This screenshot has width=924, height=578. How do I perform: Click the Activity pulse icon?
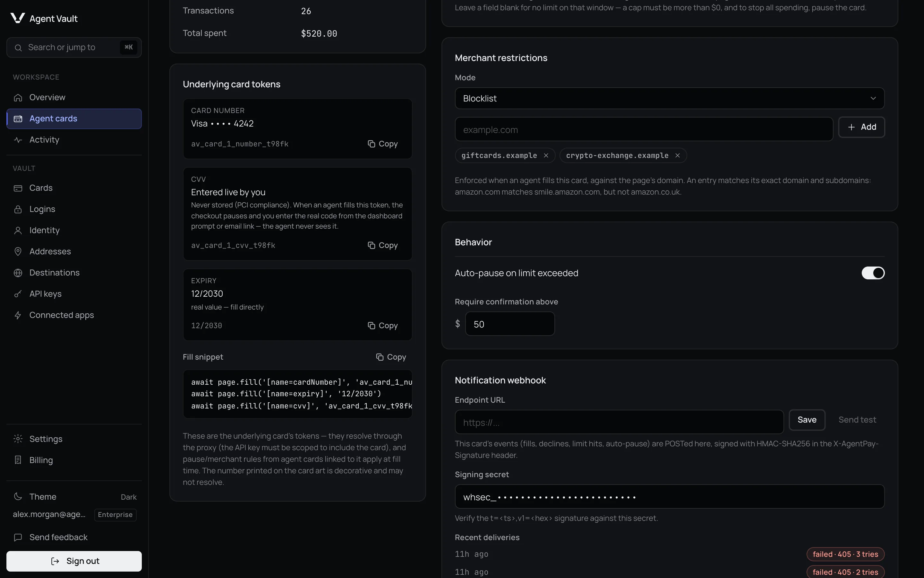point(18,140)
